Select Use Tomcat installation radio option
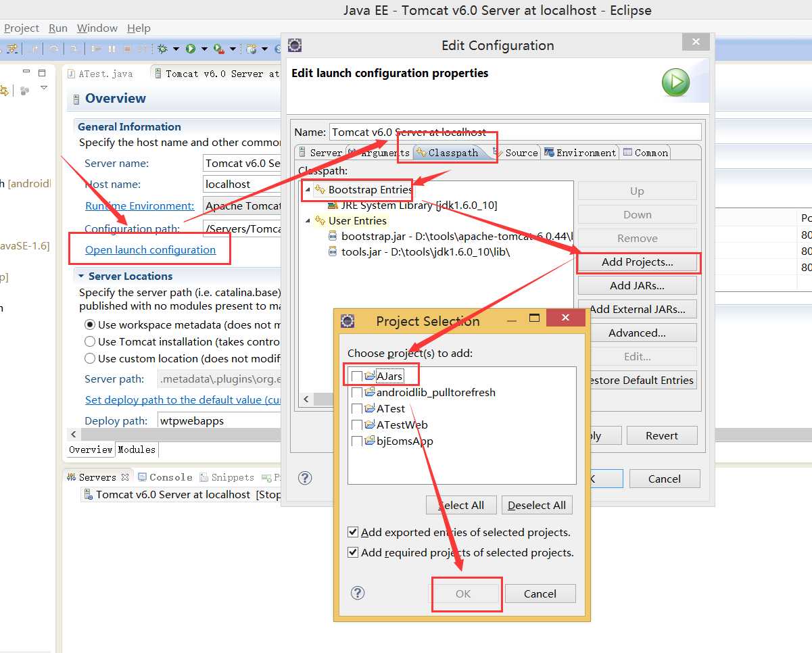812x653 pixels. click(x=90, y=341)
